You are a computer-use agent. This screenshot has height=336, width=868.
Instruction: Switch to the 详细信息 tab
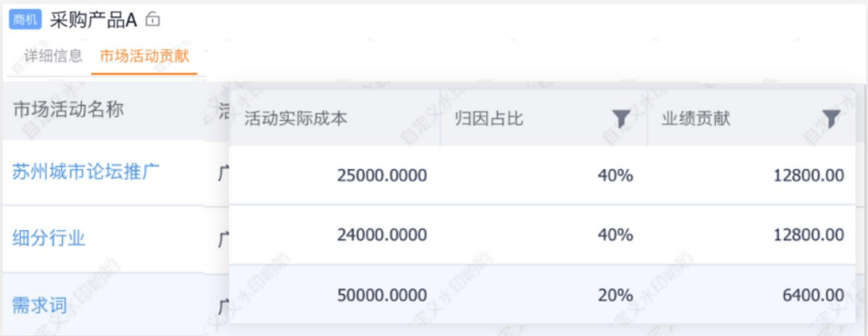54,56
